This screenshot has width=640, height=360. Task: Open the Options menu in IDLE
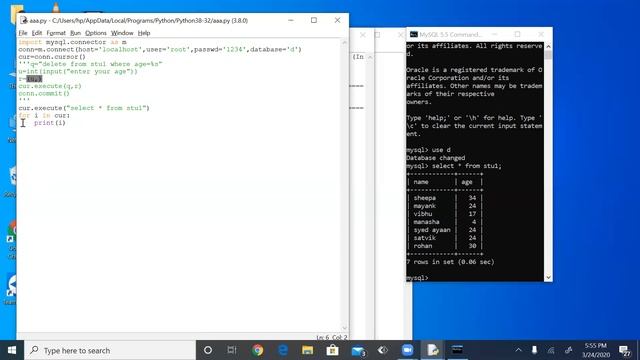(x=96, y=33)
